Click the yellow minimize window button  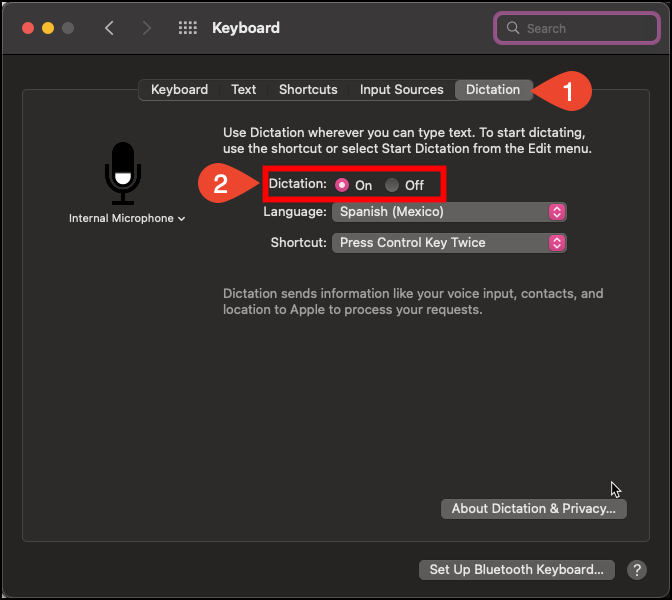pos(48,28)
